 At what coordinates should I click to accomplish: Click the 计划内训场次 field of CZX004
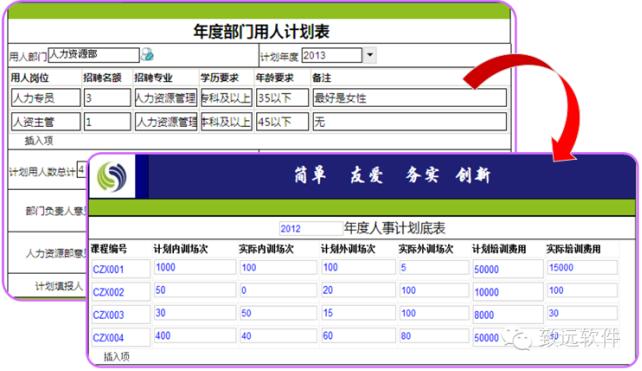[195, 336]
